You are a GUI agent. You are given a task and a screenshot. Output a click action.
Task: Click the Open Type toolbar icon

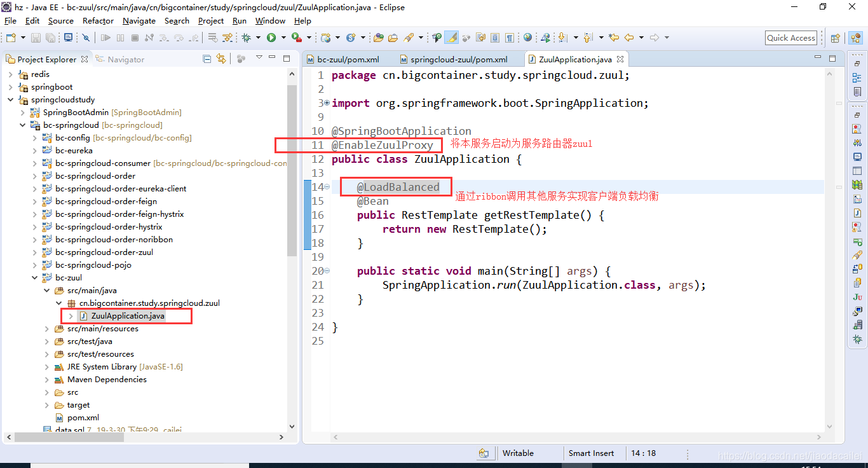coord(378,38)
